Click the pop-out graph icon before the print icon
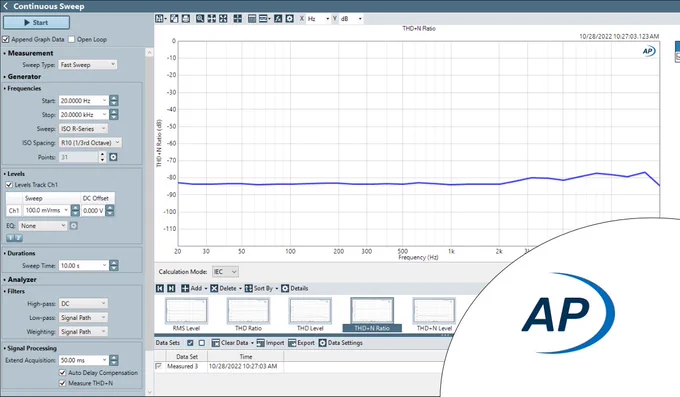This screenshot has height=397, width=680. 174,19
